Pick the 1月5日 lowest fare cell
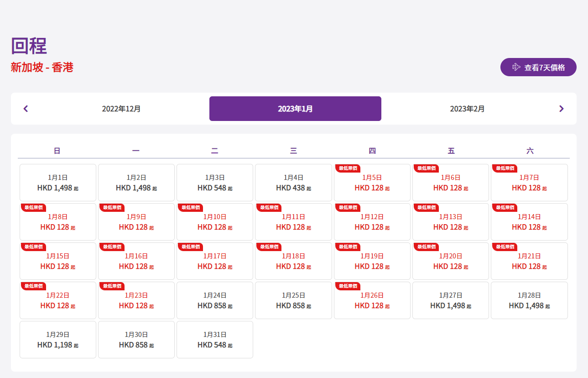The width and height of the screenshot is (588, 378). [372, 184]
